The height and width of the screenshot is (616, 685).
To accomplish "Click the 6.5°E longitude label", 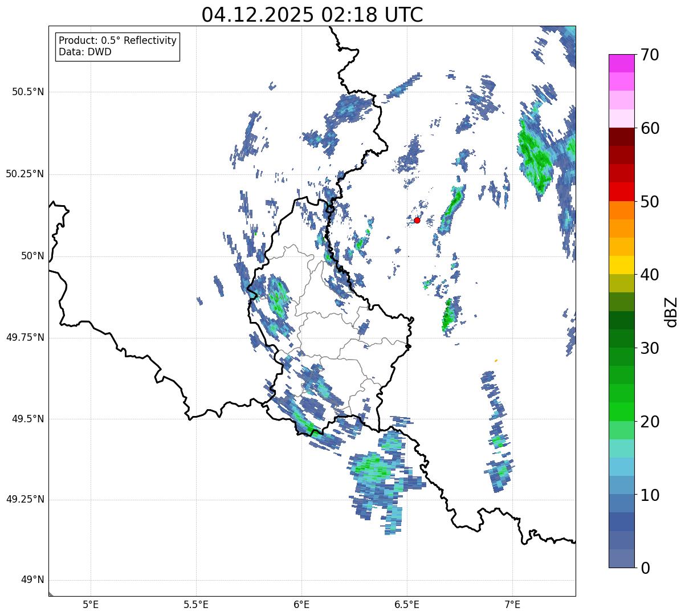I will coord(407,604).
